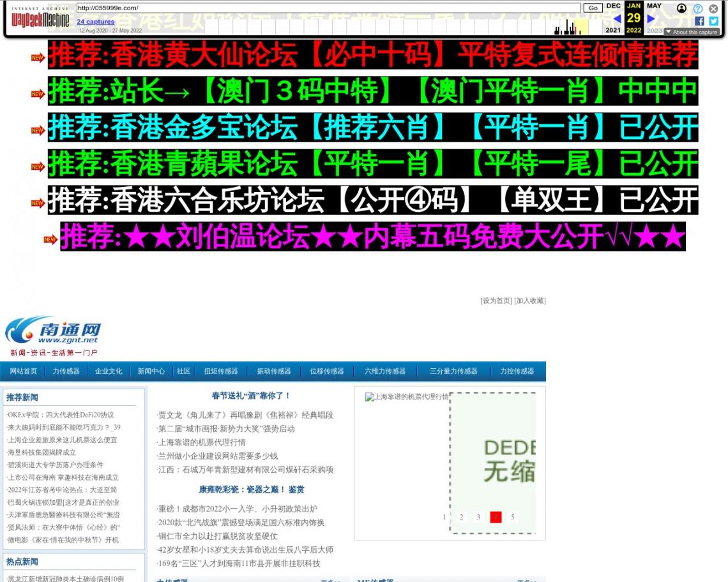Open Wayback user account icon
Viewport: 728px width, 582px height.
(681, 8)
